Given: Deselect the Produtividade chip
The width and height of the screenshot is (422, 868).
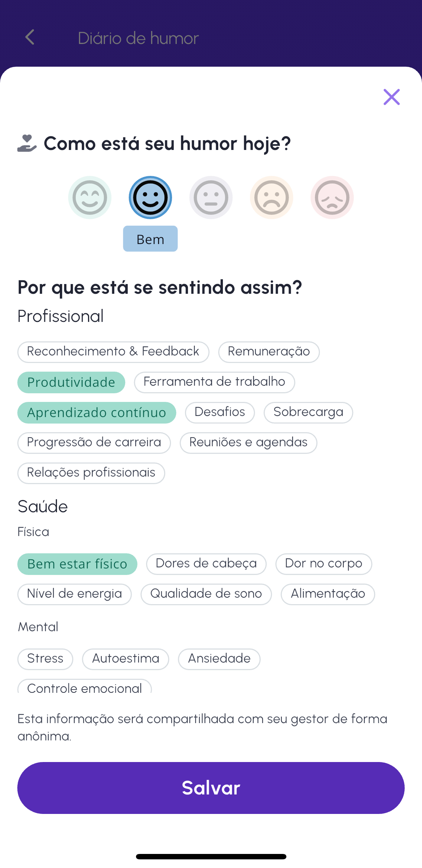Looking at the screenshot, I should click(x=71, y=382).
